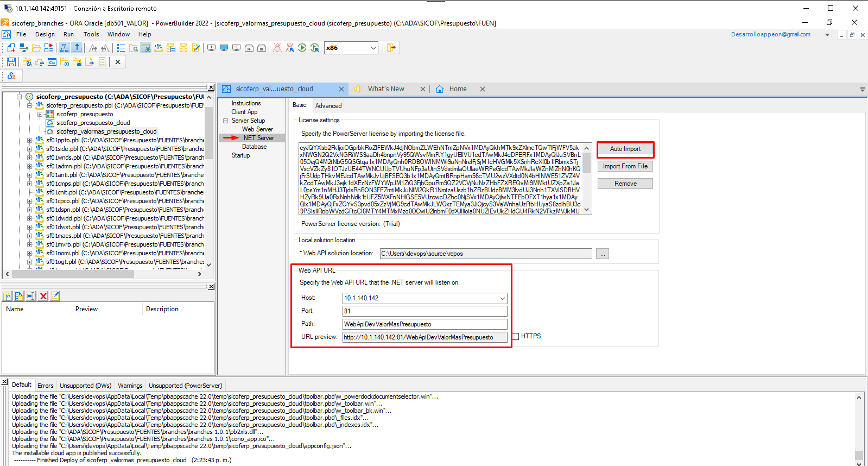This screenshot has width=868, height=466.
Task: Click the Exit door icon in toolbar
Action: click(x=391, y=48)
